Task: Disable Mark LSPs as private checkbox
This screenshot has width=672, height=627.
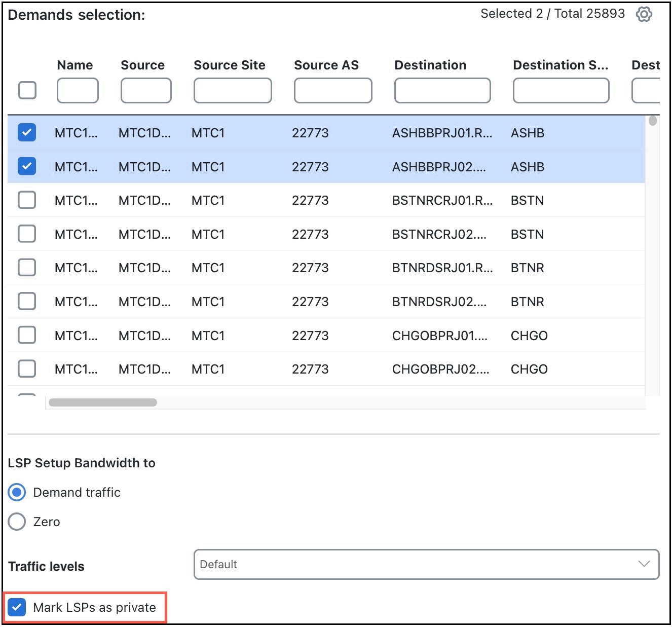Action: click(x=17, y=607)
